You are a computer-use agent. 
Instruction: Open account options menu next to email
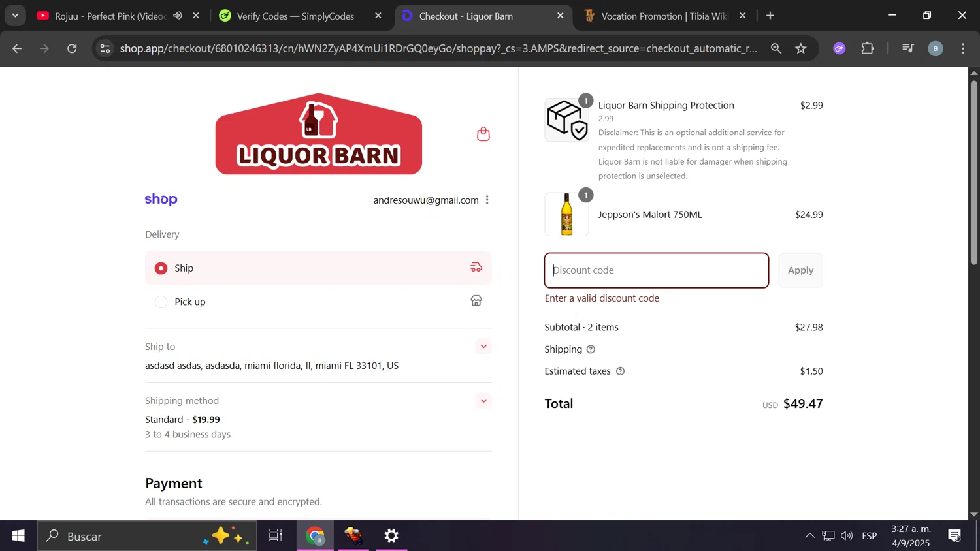click(487, 200)
